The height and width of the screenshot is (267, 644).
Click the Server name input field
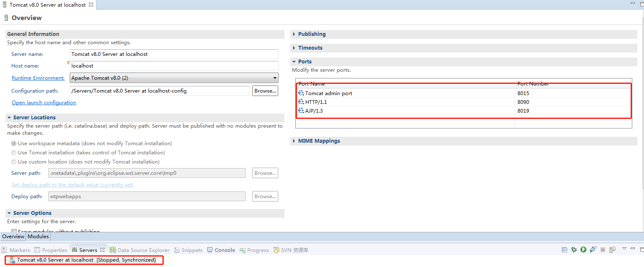pyautogui.click(x=174, y=54)
